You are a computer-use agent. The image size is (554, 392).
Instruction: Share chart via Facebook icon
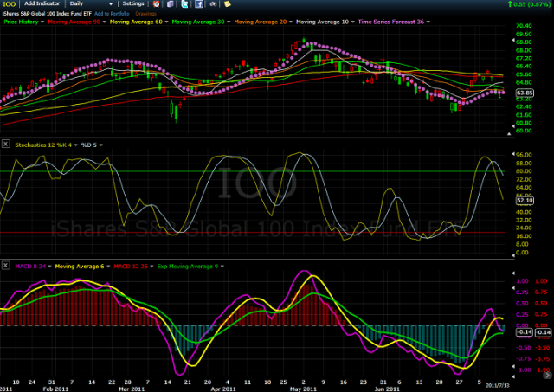199,3
